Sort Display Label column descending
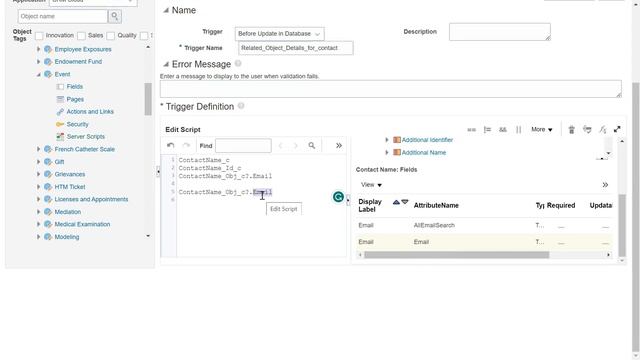 (404, 202)
